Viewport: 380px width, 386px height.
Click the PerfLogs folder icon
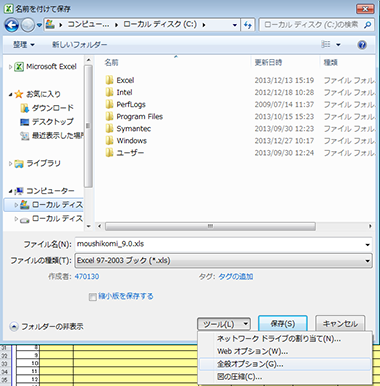coord(109,104)
